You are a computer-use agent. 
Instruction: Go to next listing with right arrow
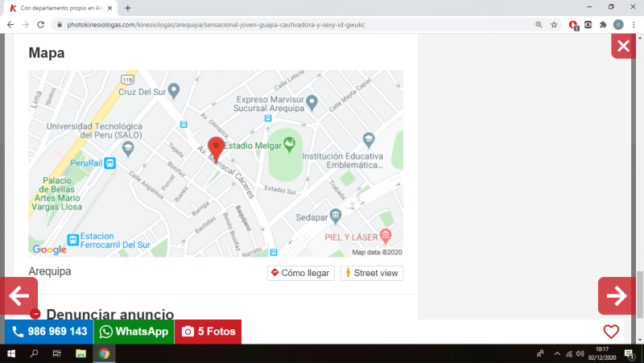(617, 296)
